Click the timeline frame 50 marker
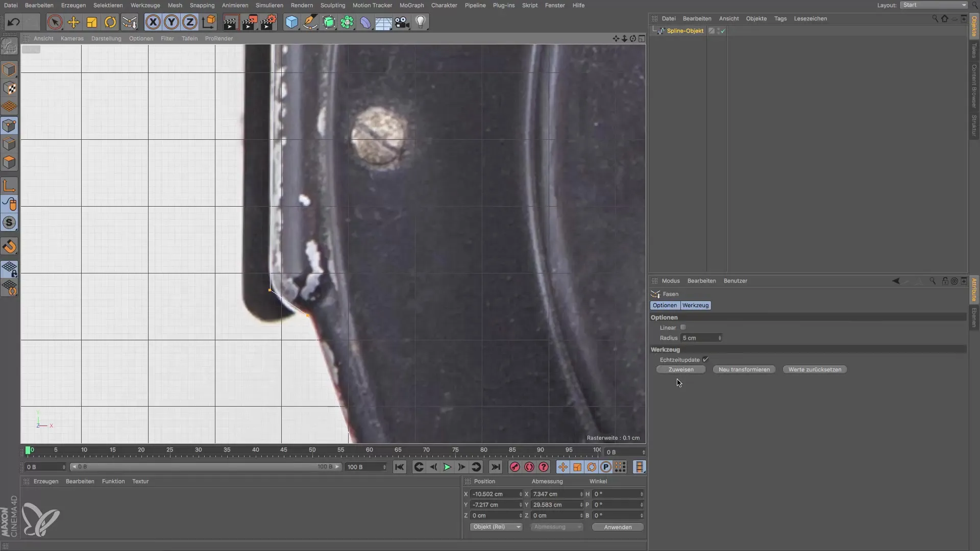The width and height of the screenshot is (980, 551). tap(312, 450)
